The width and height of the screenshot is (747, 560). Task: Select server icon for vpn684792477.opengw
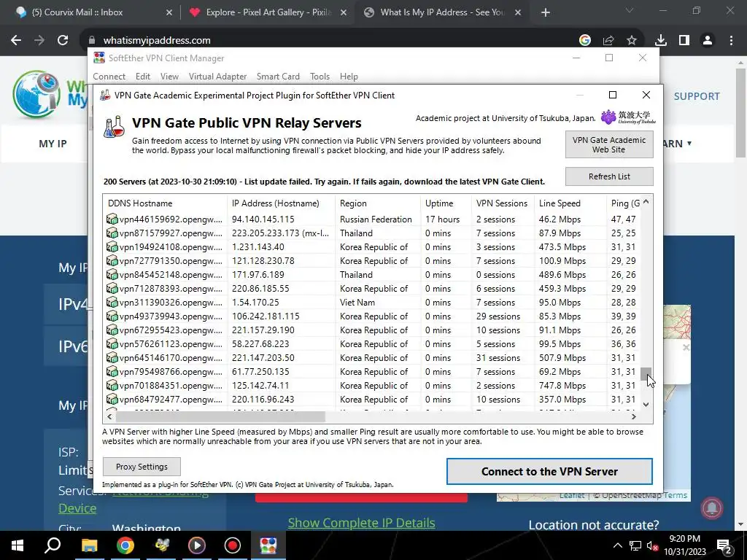click(112, 399)
